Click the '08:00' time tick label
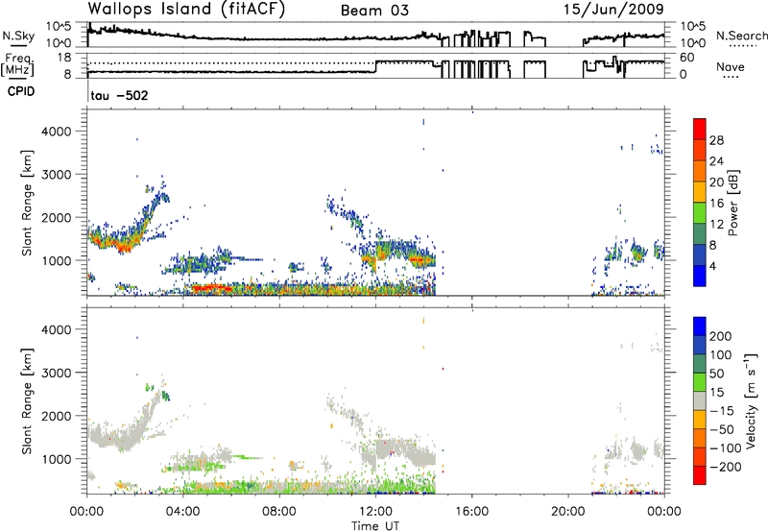The width and height of the screenshot is (768, 532). [x=279, y=512]
